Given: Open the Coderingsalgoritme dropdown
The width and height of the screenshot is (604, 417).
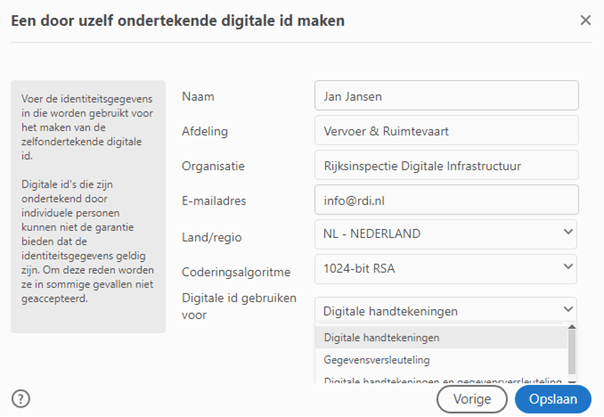Looking at the screenshot, I should pyautogui.click(x=446, y=269).
